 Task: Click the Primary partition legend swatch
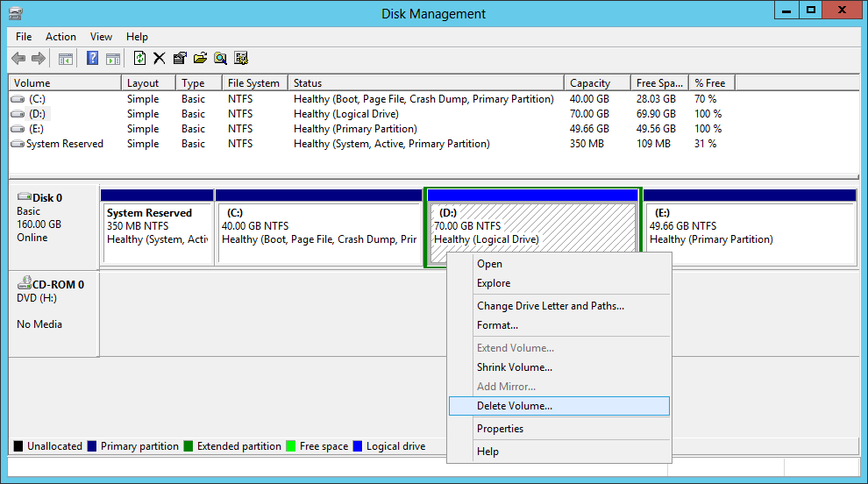[x=92, y=446]
